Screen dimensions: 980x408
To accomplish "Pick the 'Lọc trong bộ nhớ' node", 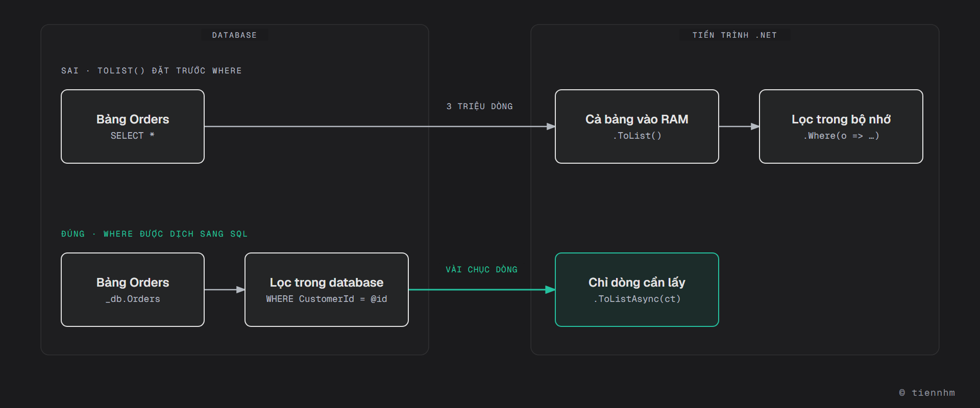I will pyautogui.click(x=841, y=126).
